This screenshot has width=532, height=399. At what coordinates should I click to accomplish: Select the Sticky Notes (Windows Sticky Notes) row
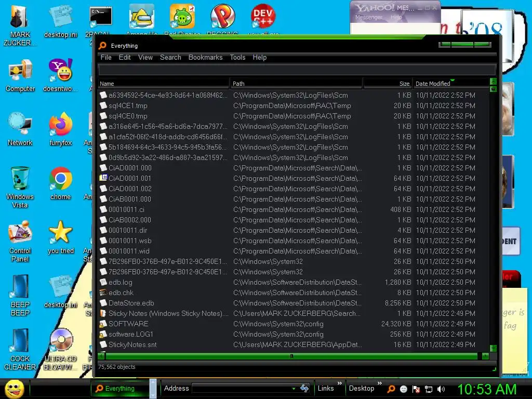[294, 313]
